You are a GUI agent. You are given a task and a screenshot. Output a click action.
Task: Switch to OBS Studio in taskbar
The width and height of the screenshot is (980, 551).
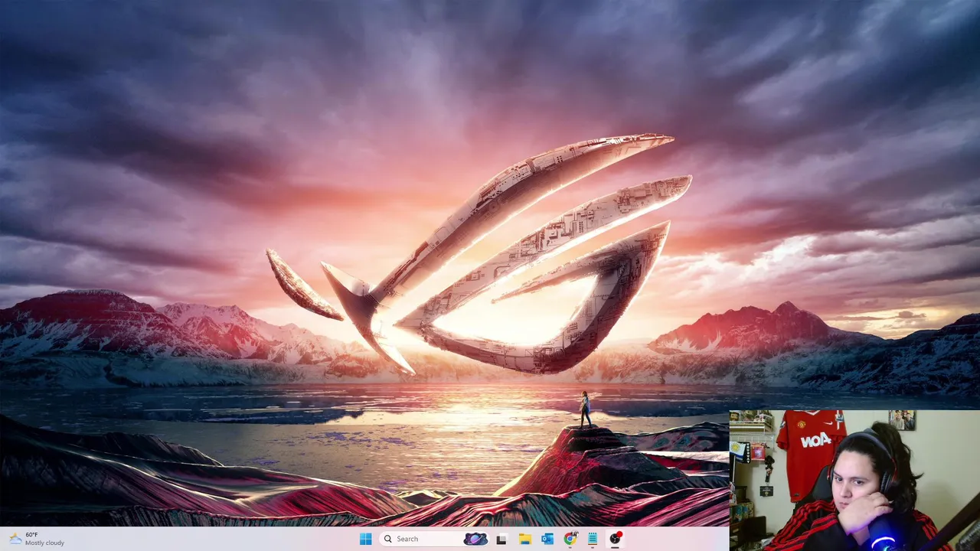tap(615, 540)
